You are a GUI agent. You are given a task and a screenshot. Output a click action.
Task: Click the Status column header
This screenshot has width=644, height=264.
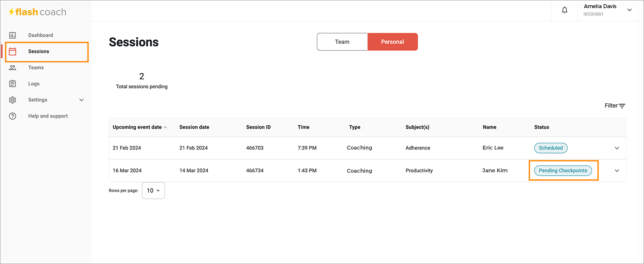542,127
